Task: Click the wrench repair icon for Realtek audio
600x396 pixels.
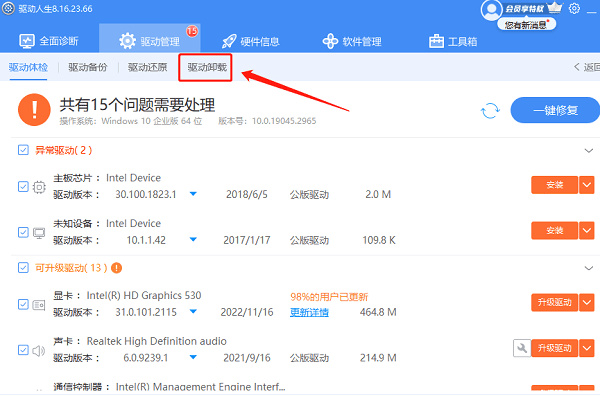Action: coord(522,348)
